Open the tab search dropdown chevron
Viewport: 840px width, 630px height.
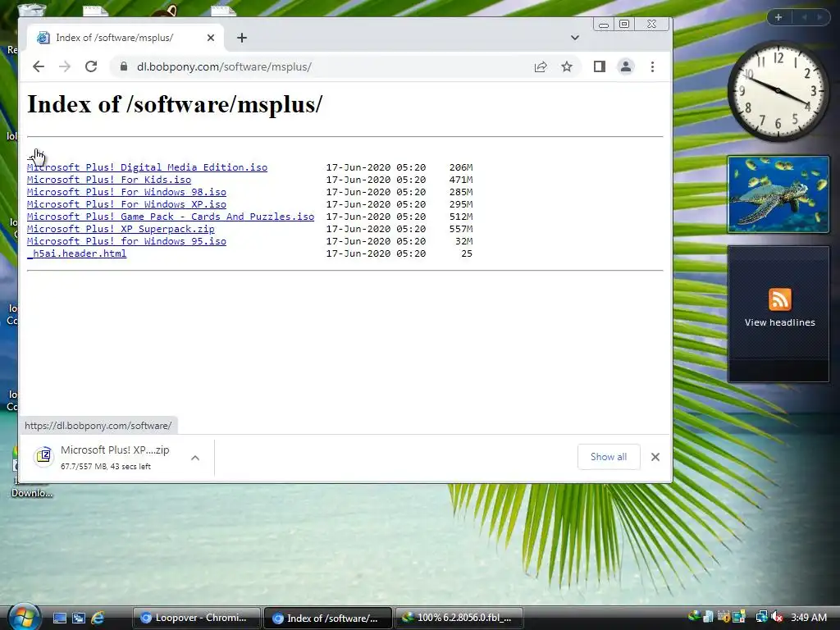[x=575, y=38]
